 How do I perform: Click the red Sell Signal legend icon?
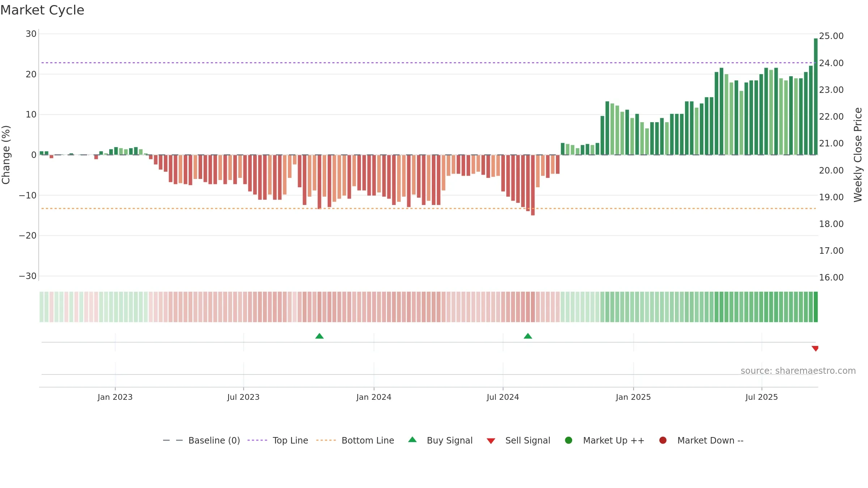(x=491, y=441)
